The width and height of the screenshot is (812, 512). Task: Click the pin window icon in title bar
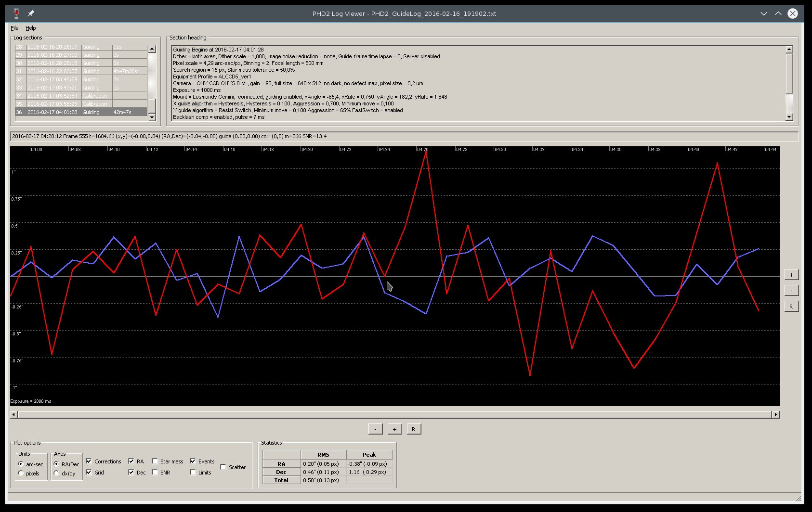31,13
